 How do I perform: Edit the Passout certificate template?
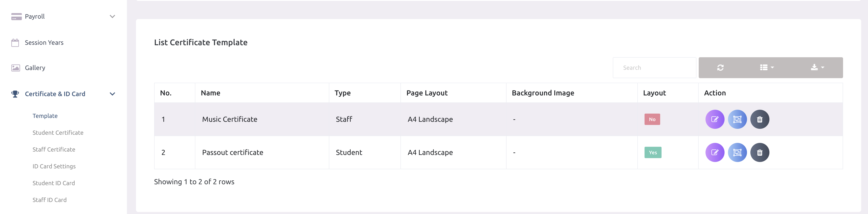click(x=715, y=152)
